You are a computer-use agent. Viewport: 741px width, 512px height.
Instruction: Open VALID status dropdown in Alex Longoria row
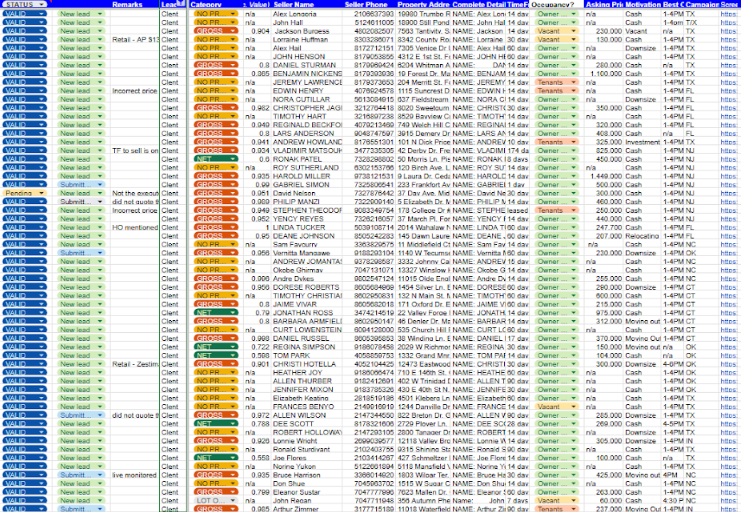(44, 15)
